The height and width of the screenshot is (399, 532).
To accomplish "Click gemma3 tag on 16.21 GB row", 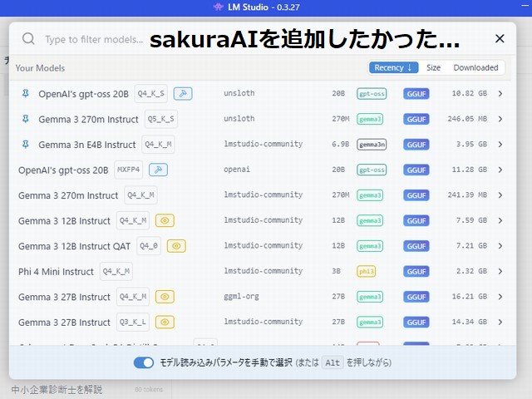I will click(370, 297).
